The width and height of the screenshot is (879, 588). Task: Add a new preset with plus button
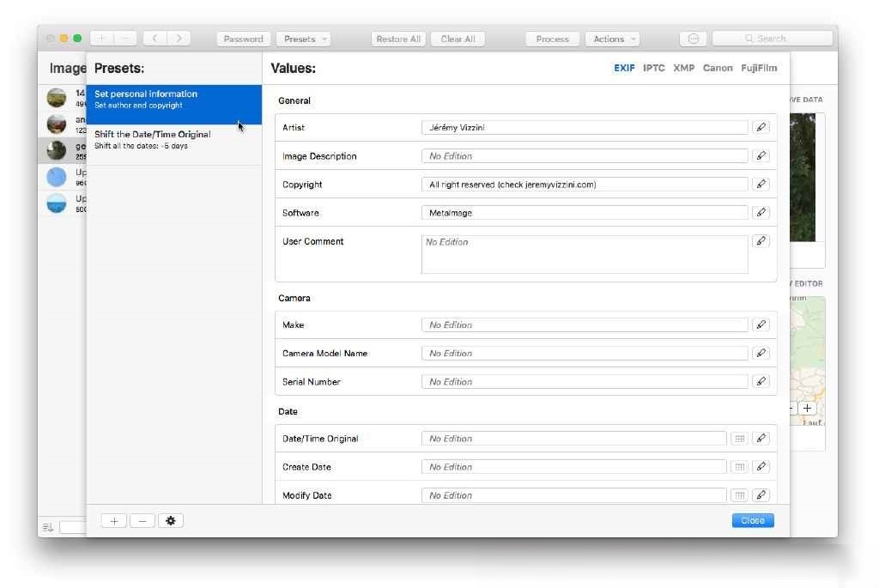pos(114,521)
